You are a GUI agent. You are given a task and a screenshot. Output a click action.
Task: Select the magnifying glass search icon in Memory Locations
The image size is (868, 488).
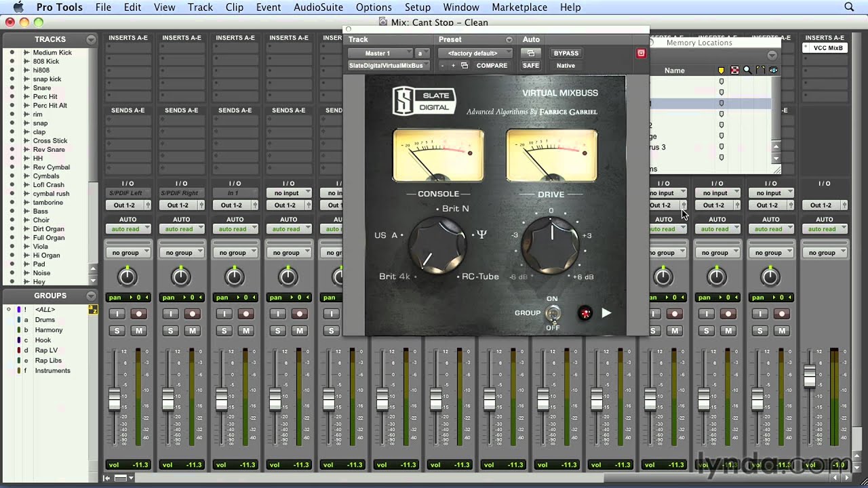tap(746, 69)
